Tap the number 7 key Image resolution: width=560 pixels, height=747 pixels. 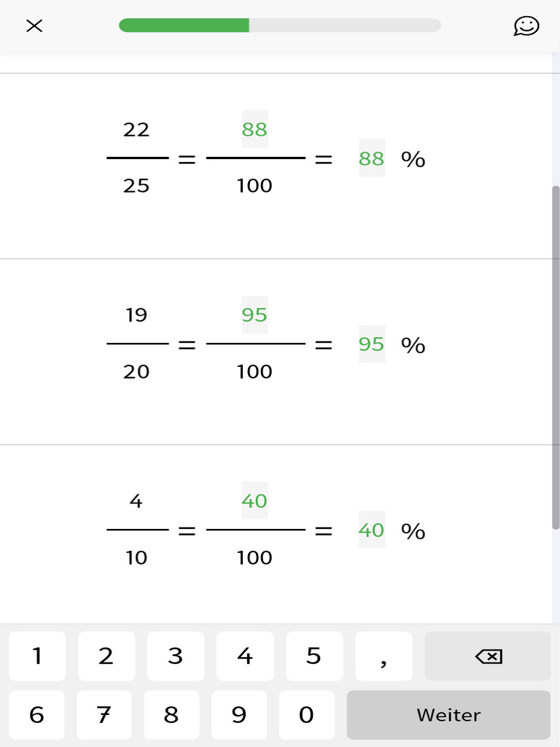tap(106, 715)
